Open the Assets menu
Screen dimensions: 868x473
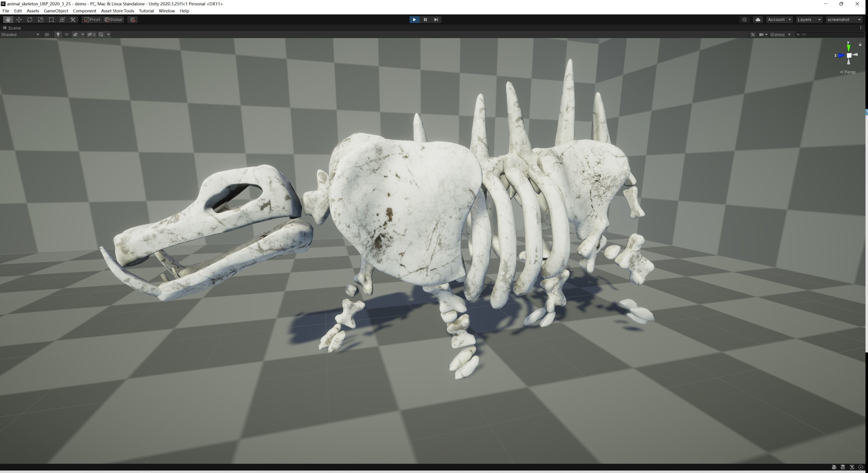coord(33,11)
